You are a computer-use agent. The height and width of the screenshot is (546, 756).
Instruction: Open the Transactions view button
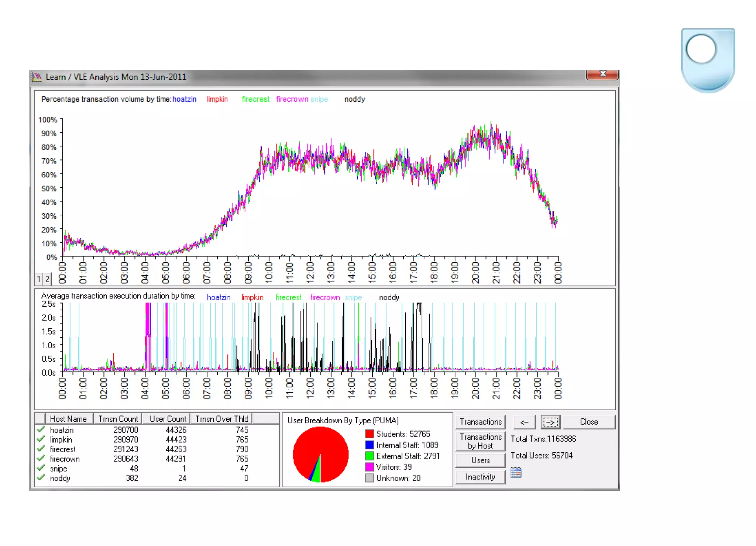click(480, 422)
